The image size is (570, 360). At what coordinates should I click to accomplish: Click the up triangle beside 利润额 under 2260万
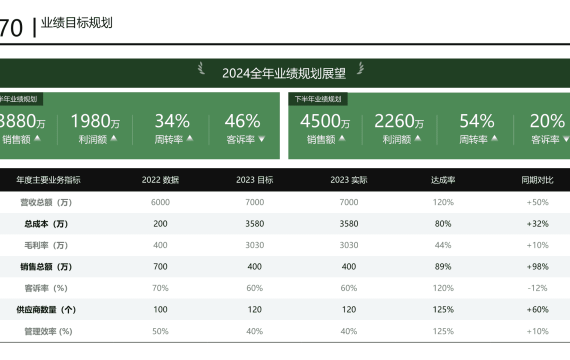click(x=418, y=138)
